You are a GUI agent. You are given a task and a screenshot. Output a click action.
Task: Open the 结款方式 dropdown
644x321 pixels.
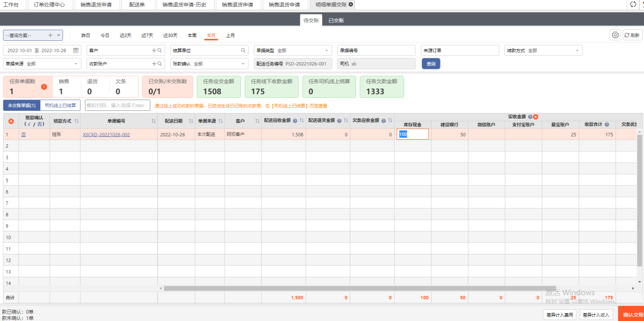coord(577,50)
